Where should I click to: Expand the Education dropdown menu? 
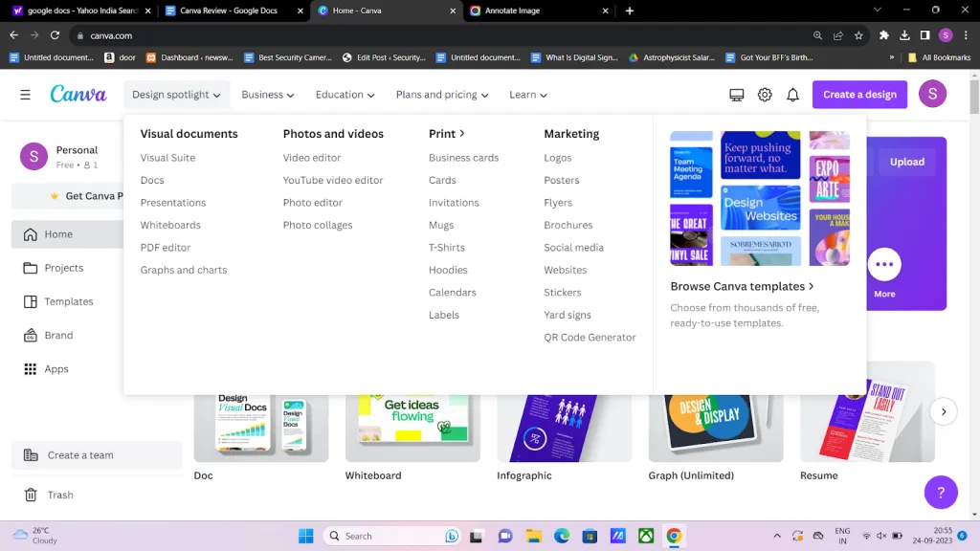(345, 95)
